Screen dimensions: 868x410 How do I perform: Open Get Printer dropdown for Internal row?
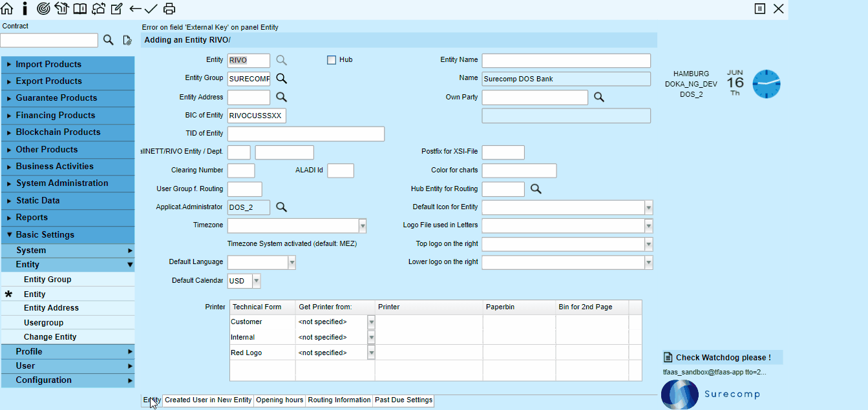371,337
